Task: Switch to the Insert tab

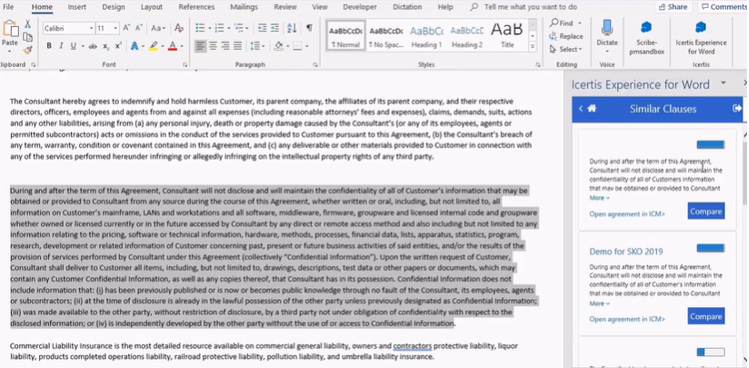Action: tap(77, 7)
